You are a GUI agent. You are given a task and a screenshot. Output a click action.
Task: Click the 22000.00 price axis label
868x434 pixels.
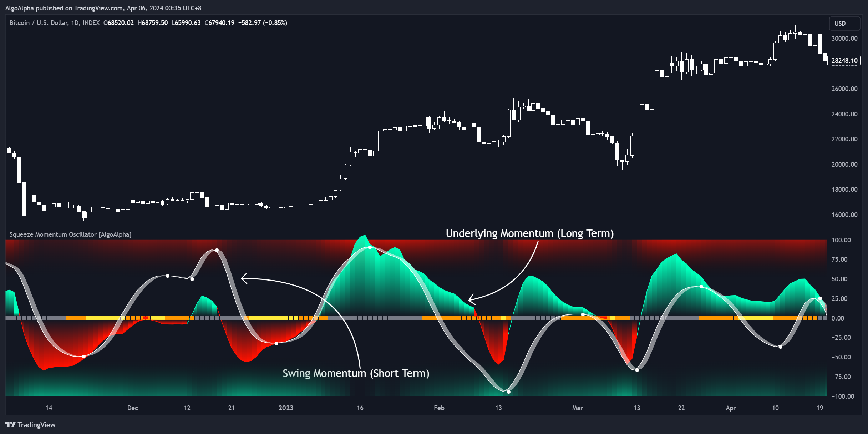(x=844, y=139)
